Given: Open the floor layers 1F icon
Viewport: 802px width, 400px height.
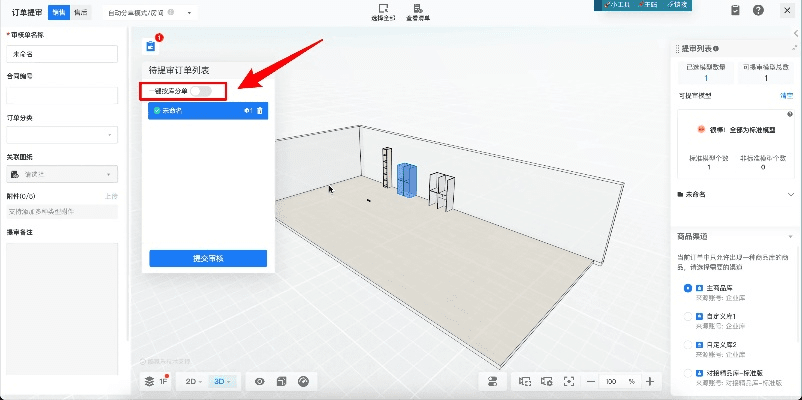Looking at the screenshot, I should 153,381.
